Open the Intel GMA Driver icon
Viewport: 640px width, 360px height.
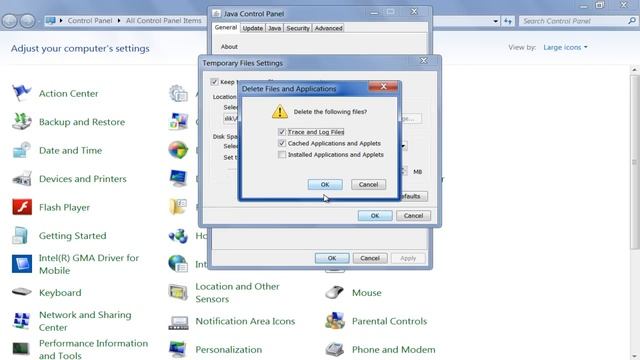[x=22, y=264]
